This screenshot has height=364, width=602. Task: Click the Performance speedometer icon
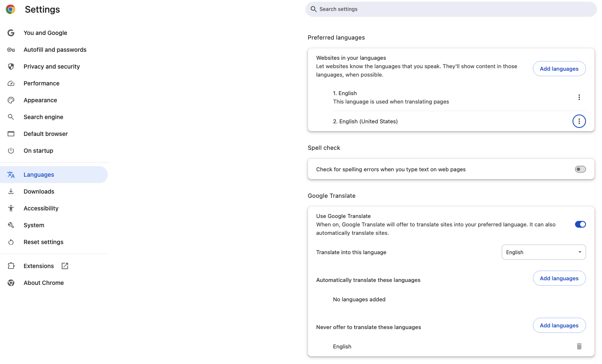click(11, 83)
